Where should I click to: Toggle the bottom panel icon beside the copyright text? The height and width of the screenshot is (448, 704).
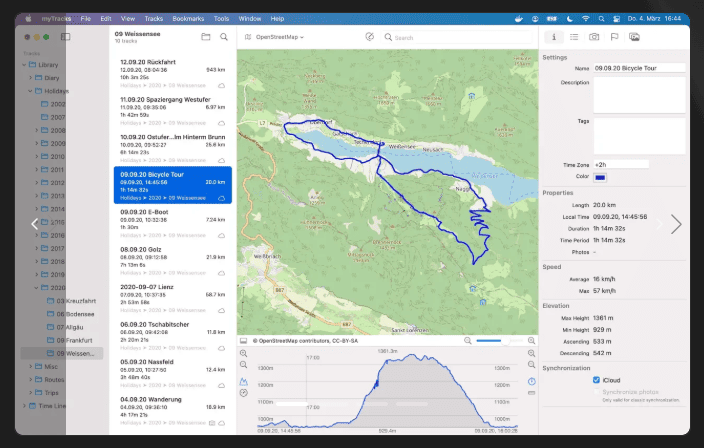(x=243, y=341)
